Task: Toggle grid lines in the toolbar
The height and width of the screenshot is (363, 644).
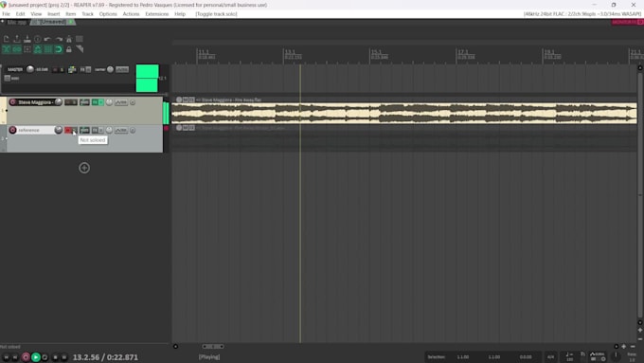Action: point(48,49)
